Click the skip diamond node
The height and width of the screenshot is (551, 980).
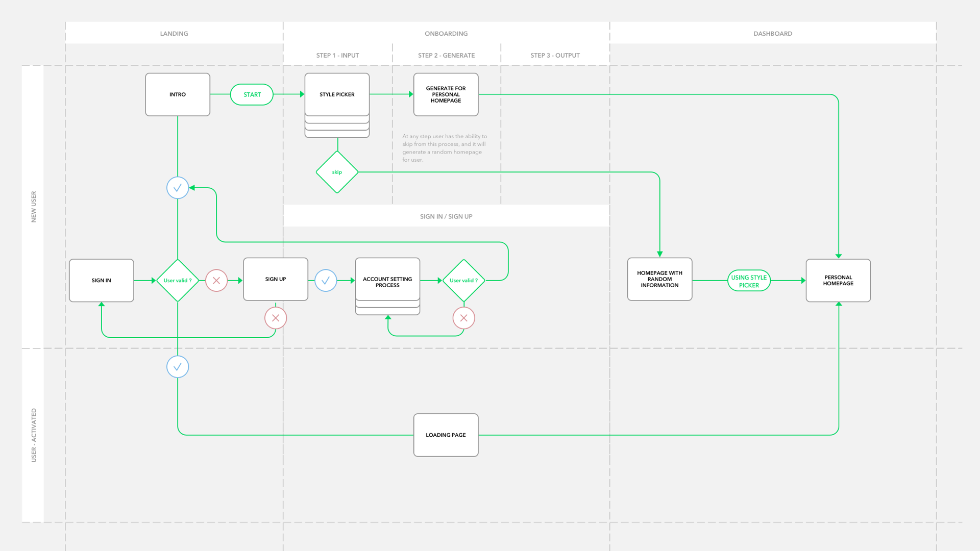(337, 172)
